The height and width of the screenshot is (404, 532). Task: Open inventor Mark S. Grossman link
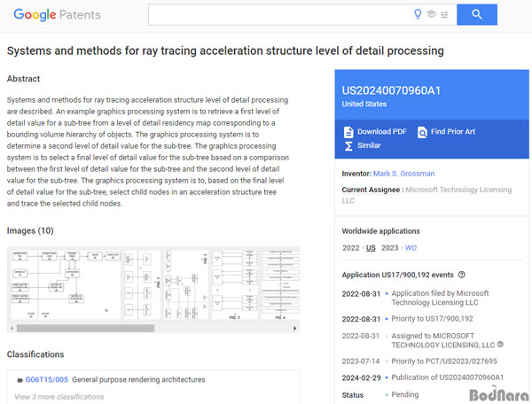pos(403,174)
